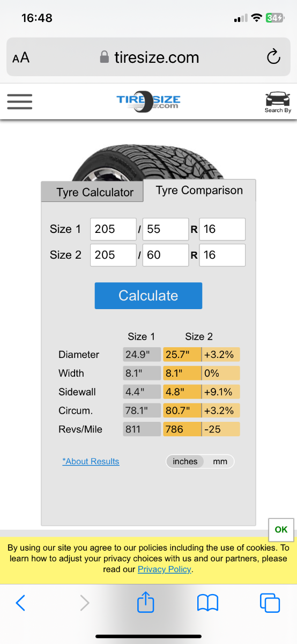Open the About Results link

[91, 462]
